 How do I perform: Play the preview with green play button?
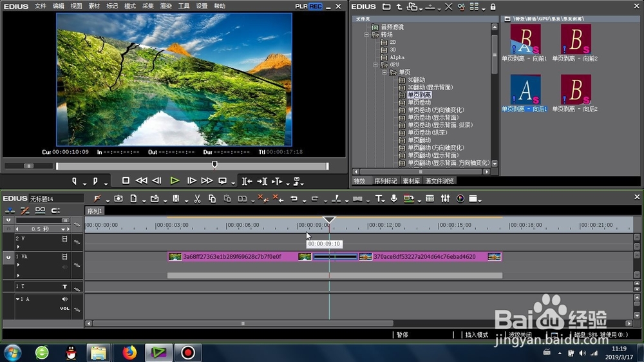click(x=175, y=180)
